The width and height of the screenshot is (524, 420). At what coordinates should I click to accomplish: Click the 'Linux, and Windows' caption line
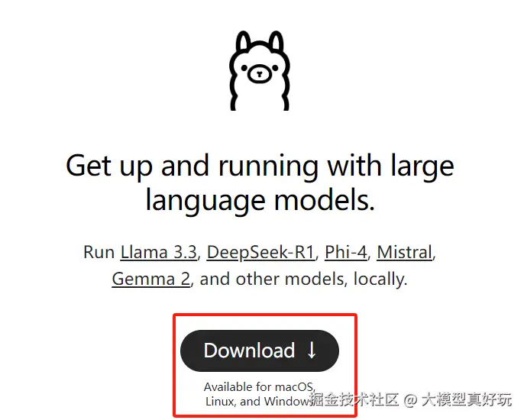[257, 401]
